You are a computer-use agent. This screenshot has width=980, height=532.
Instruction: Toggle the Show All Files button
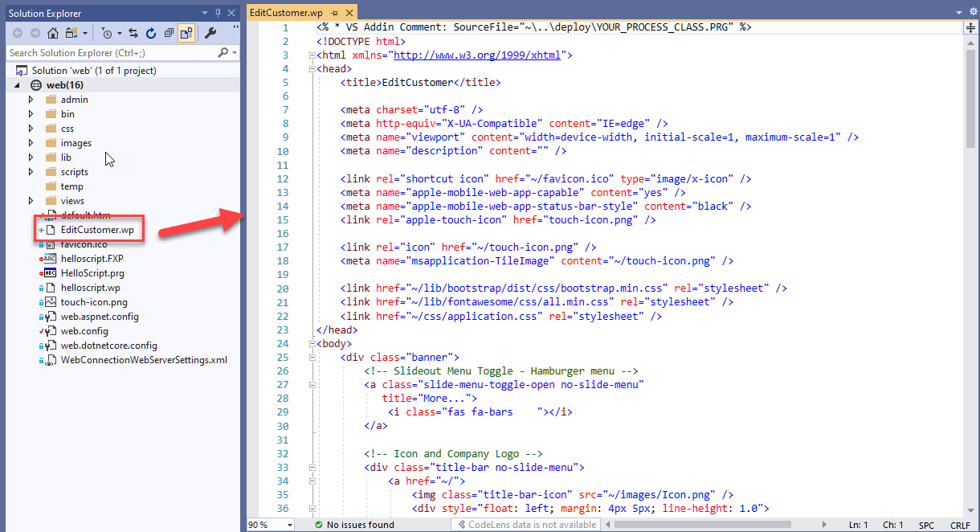[x=186, y=33]
